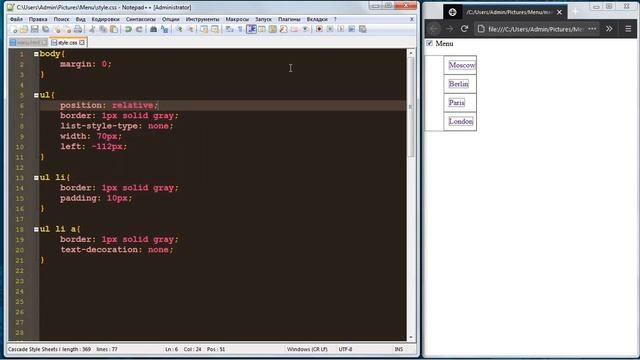Click the Open file toolbar icon

pos(24,29)
